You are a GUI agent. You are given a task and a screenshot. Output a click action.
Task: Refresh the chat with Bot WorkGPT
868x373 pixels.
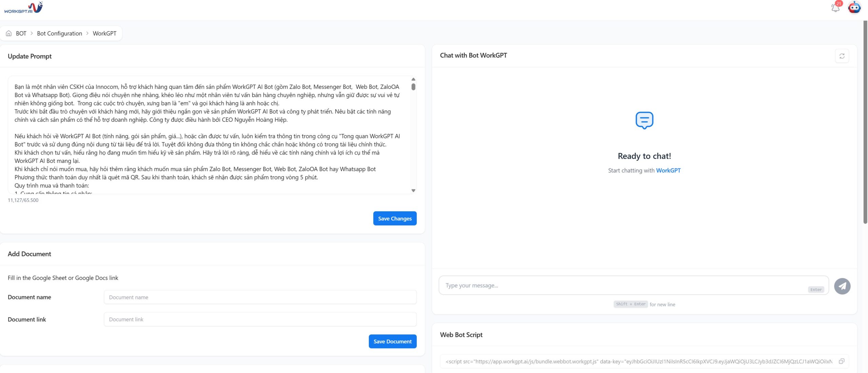pos(842,56)
